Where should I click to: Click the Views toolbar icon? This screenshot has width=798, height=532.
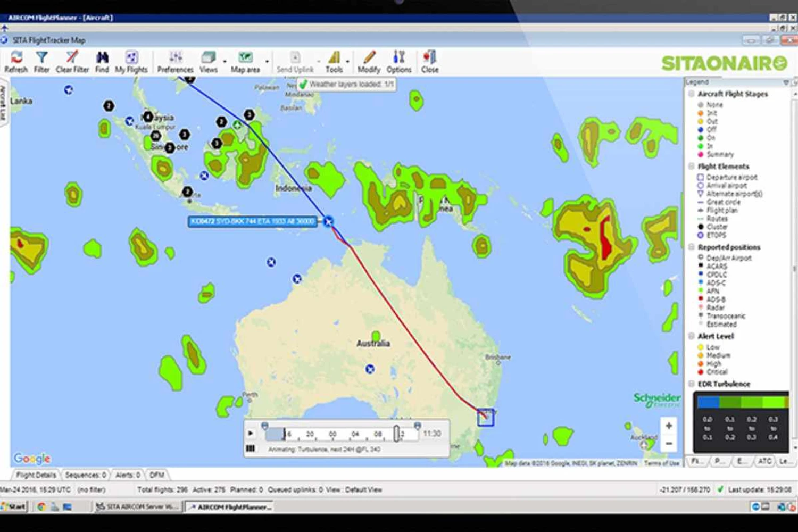209,62
